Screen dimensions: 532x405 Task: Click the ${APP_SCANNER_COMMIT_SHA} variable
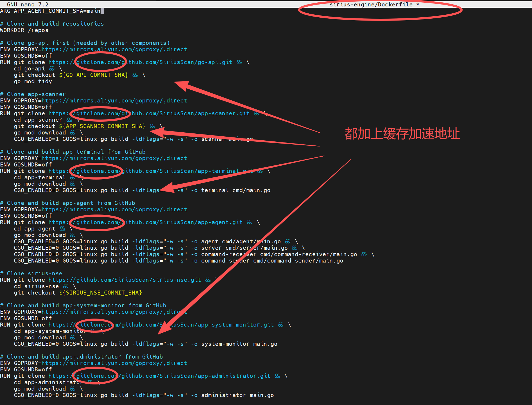(102, 126)
